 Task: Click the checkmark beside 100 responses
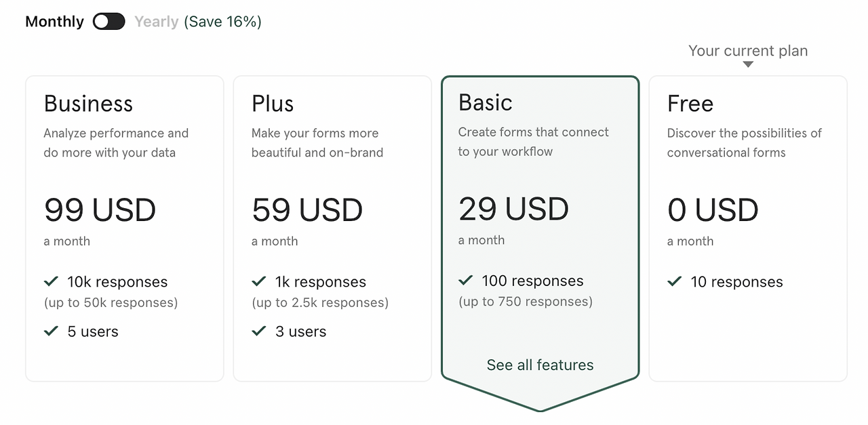click(465, 280)
